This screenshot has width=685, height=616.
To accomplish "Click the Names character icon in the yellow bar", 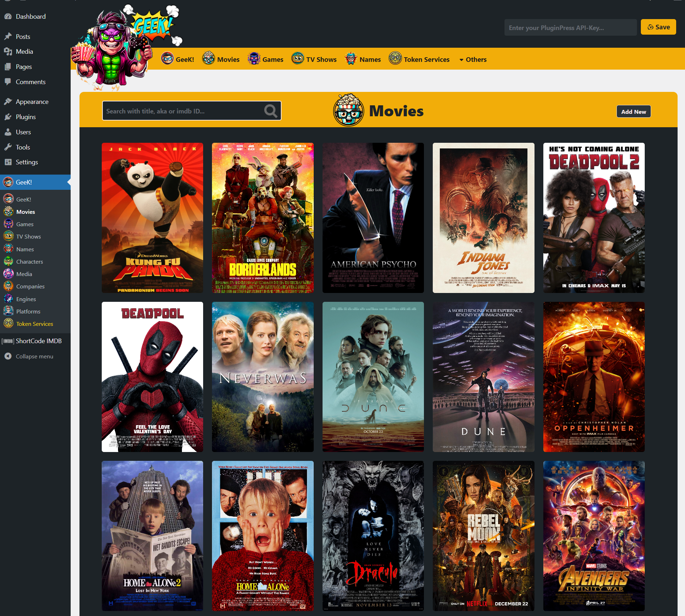I will (x=351, y=58).
